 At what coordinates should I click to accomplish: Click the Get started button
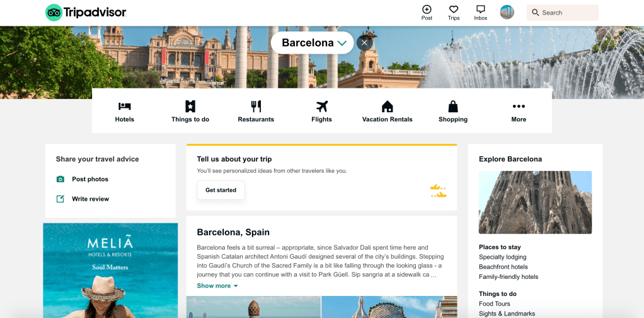[221, 190]
